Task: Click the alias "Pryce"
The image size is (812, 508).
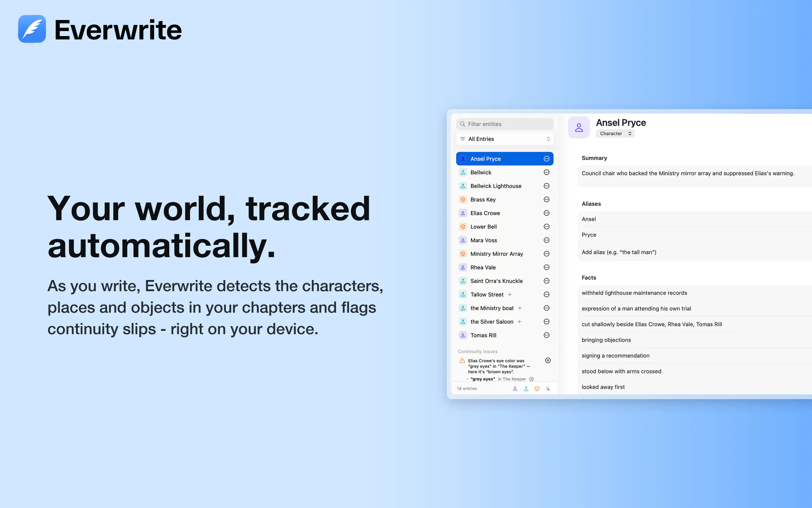Action: pyautogui.click(x=695, y=235)
